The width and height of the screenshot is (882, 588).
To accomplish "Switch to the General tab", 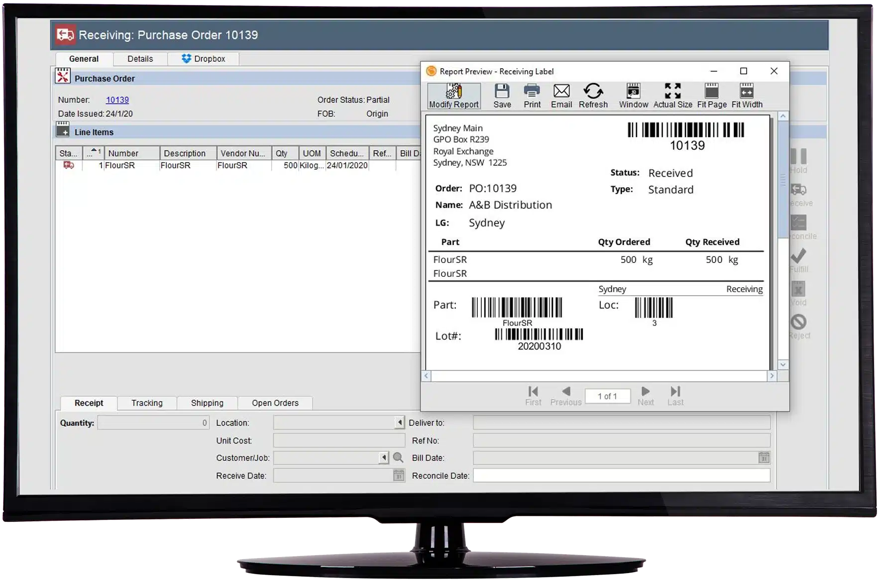I will click(84, 59).
